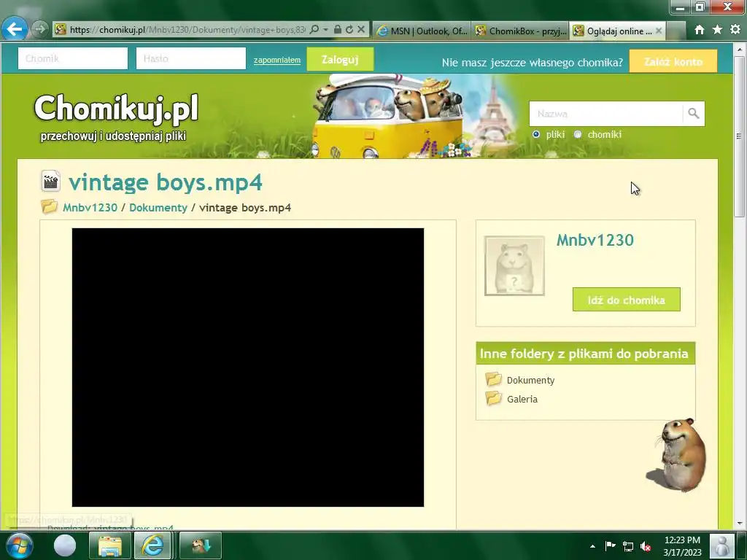Image resolution: width=747 pixels, height=560 pixels.
Task: Click the Mnbv1230 hamster avatar thumbnail
Action: click(514, 265)
